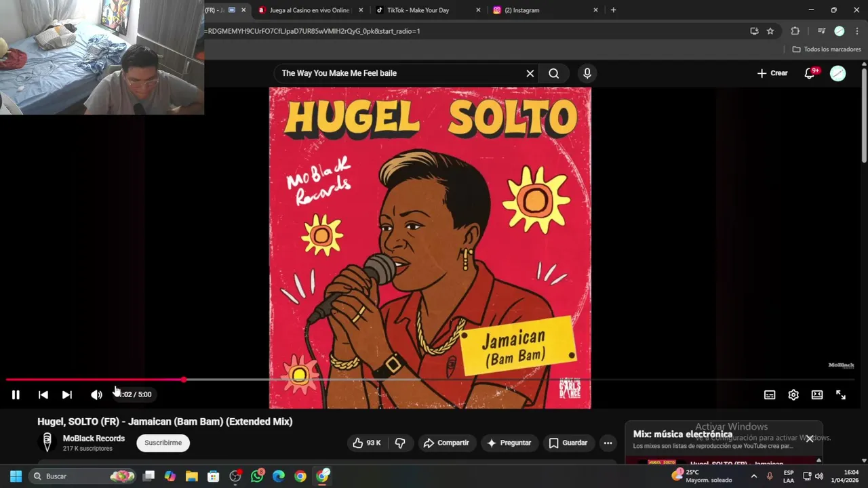Pause the video playback
This screenshot has height=488, width=868.
[x=16, y=394]
